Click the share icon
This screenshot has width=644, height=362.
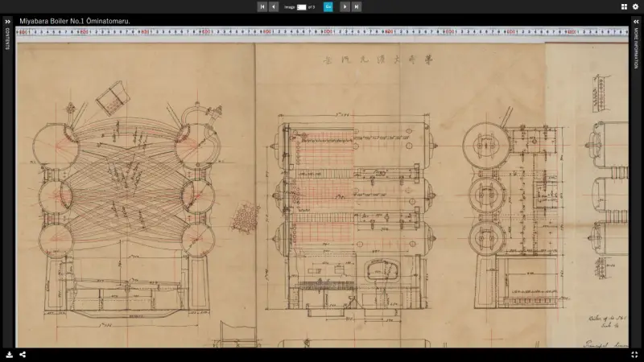23,354
